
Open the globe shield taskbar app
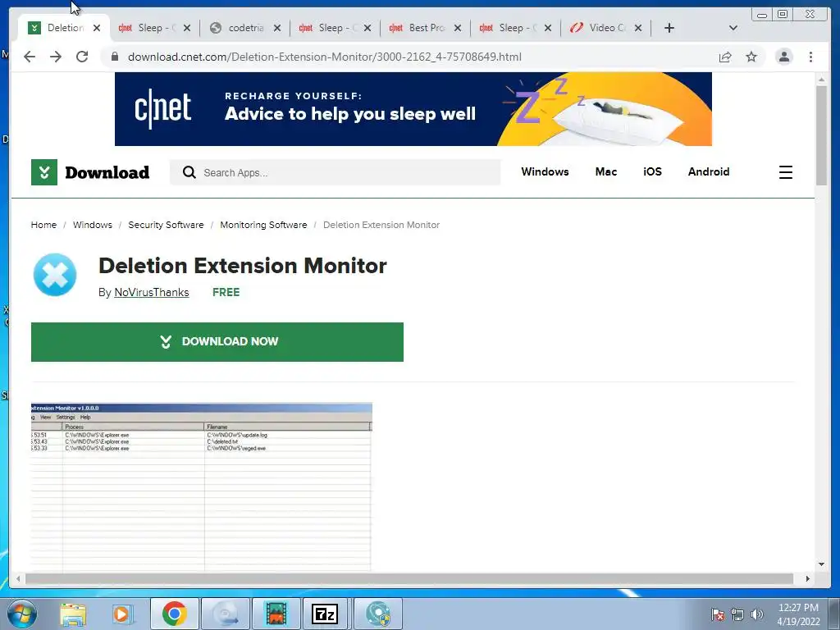click(377, 614)
